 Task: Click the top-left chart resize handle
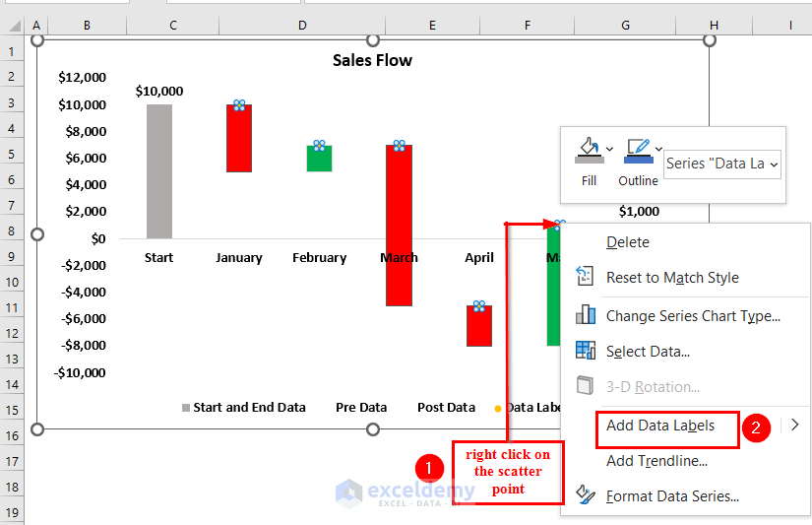37,40
